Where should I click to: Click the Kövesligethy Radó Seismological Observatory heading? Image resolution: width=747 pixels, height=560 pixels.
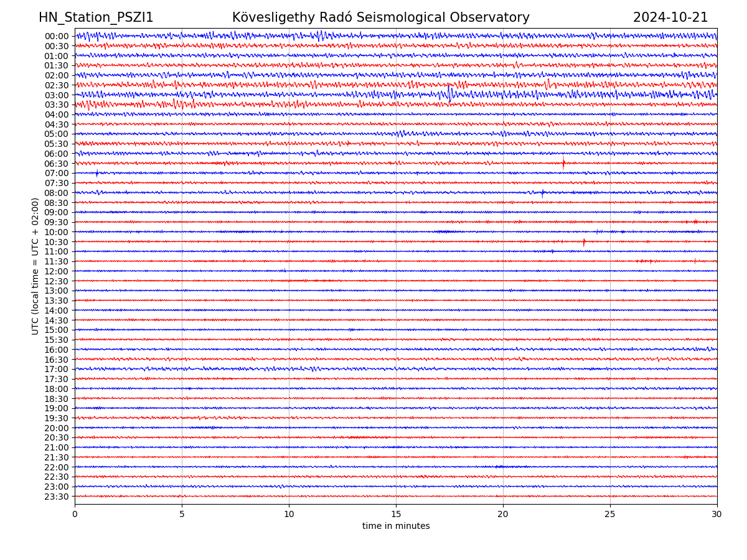pos(380,18)
